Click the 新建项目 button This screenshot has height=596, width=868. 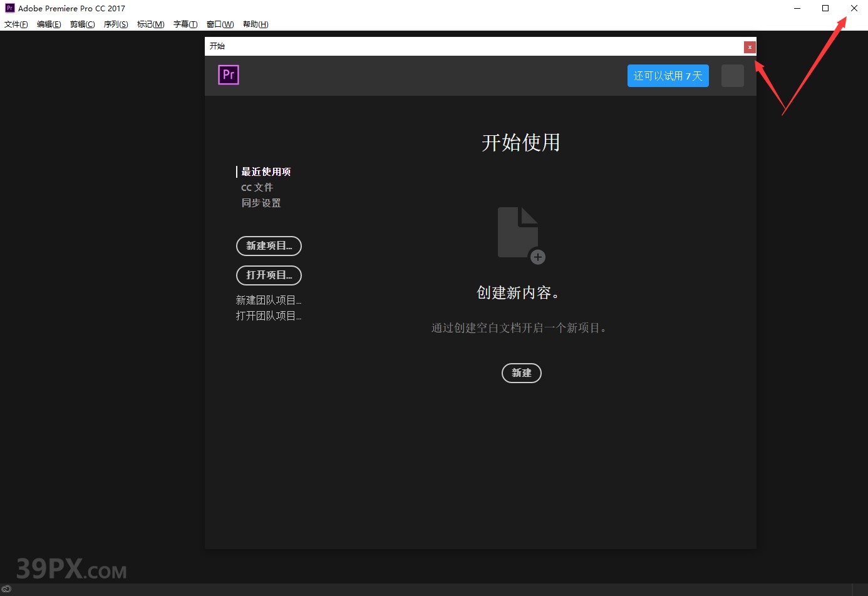tap(269, 246)
